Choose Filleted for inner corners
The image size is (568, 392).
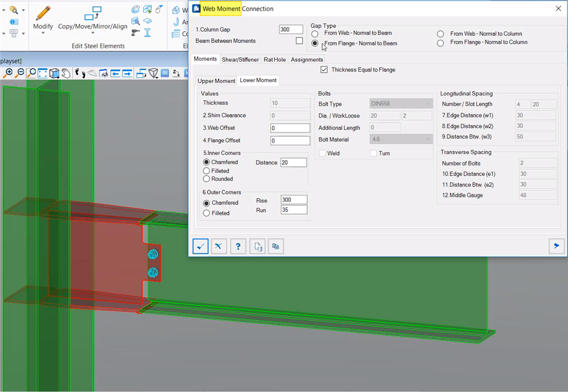(x=207, y=170)
